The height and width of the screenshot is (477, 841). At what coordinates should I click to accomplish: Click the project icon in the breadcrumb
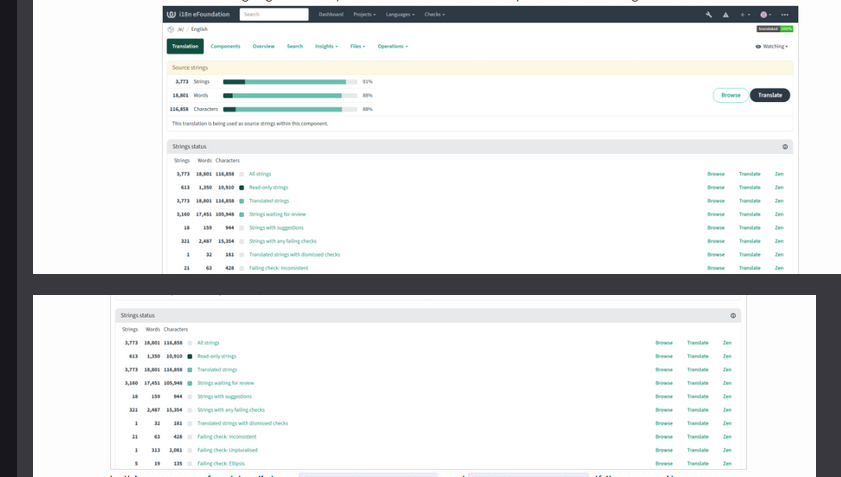coord(171,30)
